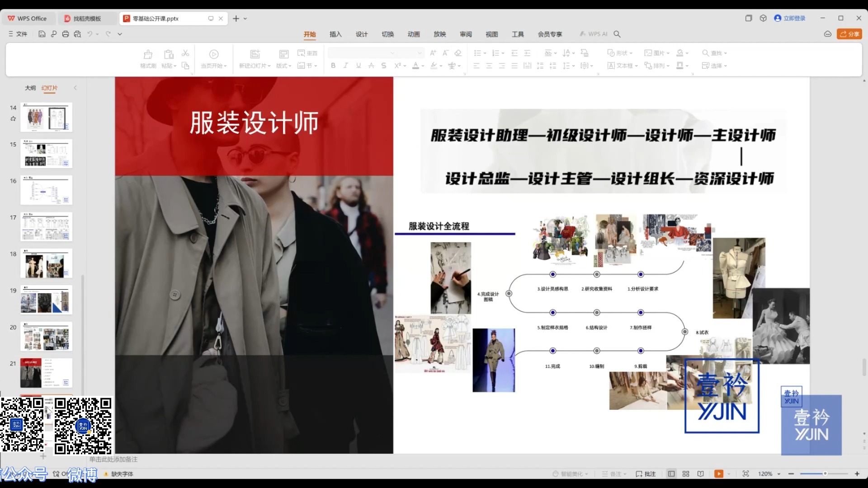Screen dimensions: 868x488
Task: Open the Transitions (切换) ribbon tab
Action: (x=388, y=34)
